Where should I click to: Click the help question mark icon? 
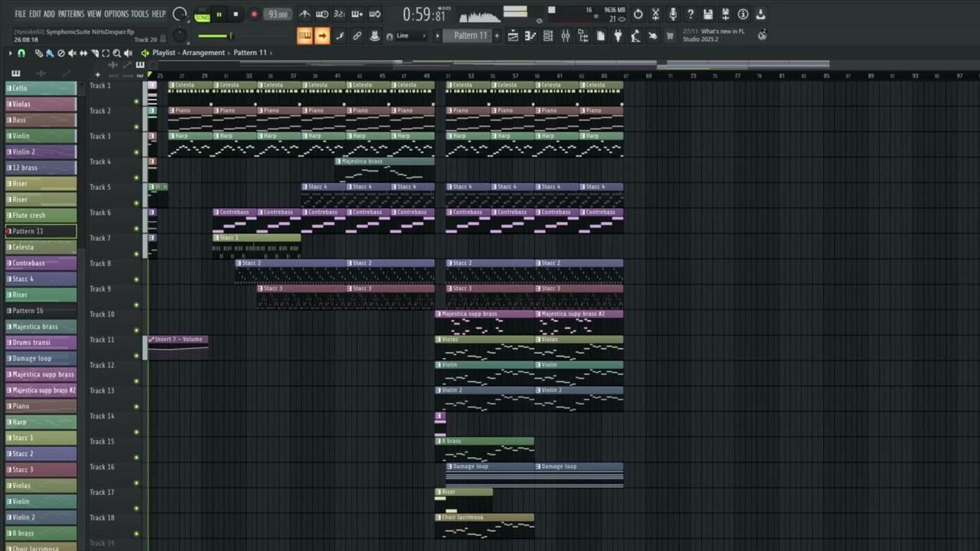(690, 14)
